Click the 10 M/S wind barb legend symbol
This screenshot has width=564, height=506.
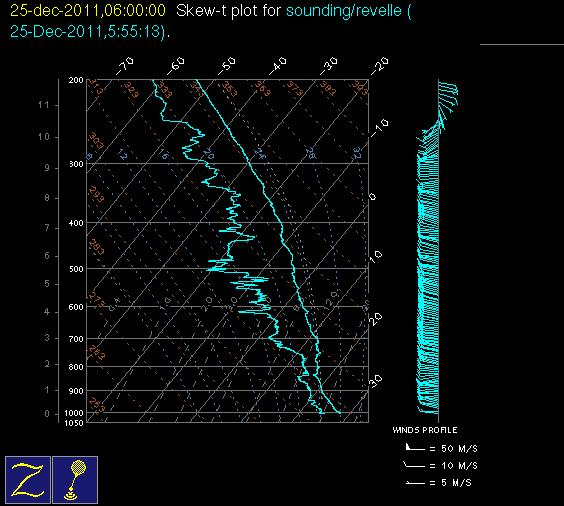[414, 465]
